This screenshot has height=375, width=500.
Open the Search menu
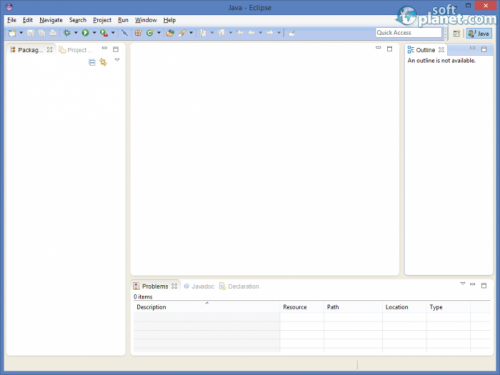tap(78, 20)
